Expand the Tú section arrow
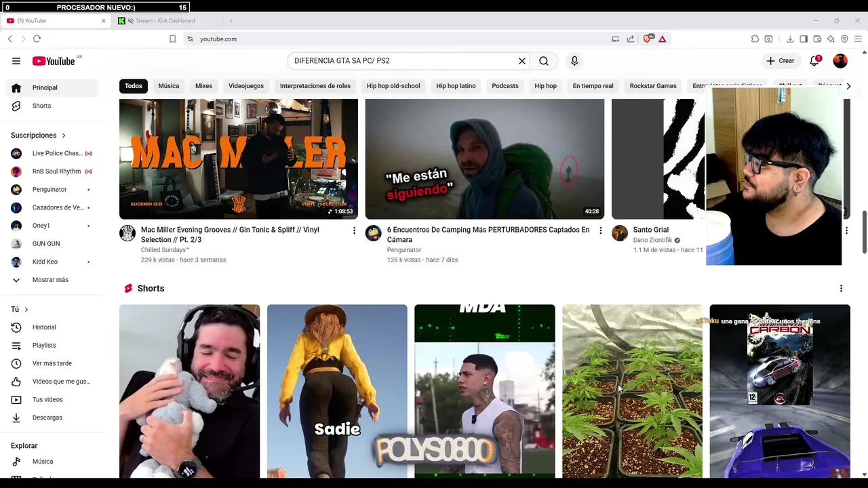The width and height of the screenshot is (868, 488). (26, 310)
